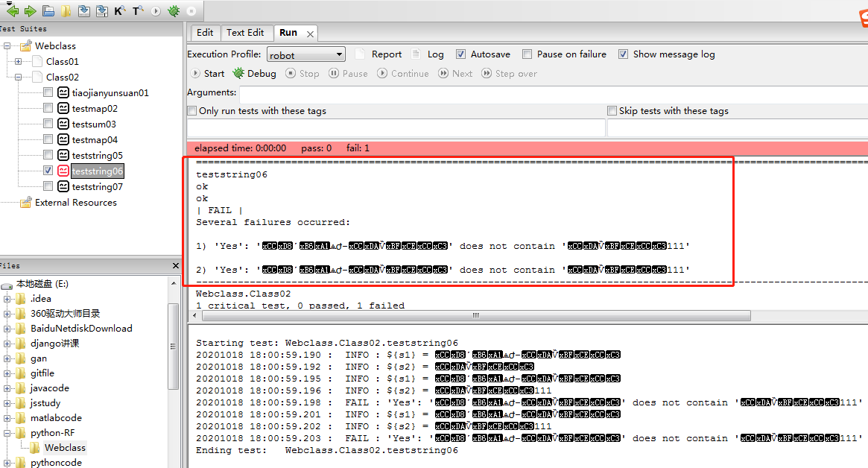
Task: Enable Pause on failure
Action: click(527, 54)
